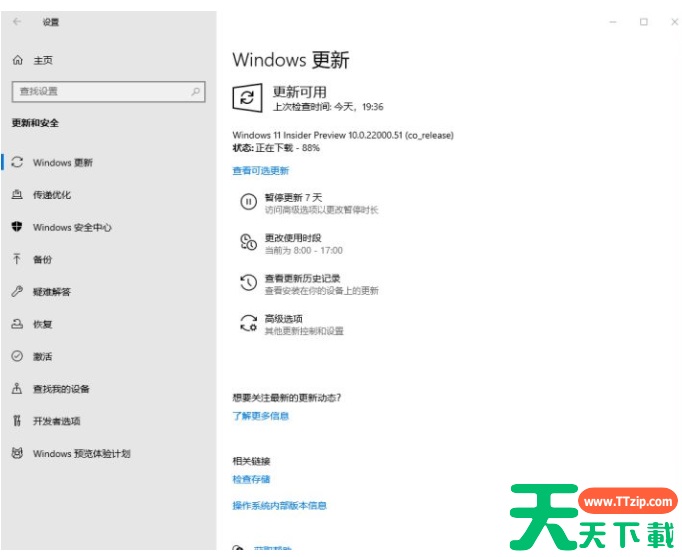Open the 备份 settings page
This screenshot has height=557, width=682.
pyautogui.click(x=43, y=260)
